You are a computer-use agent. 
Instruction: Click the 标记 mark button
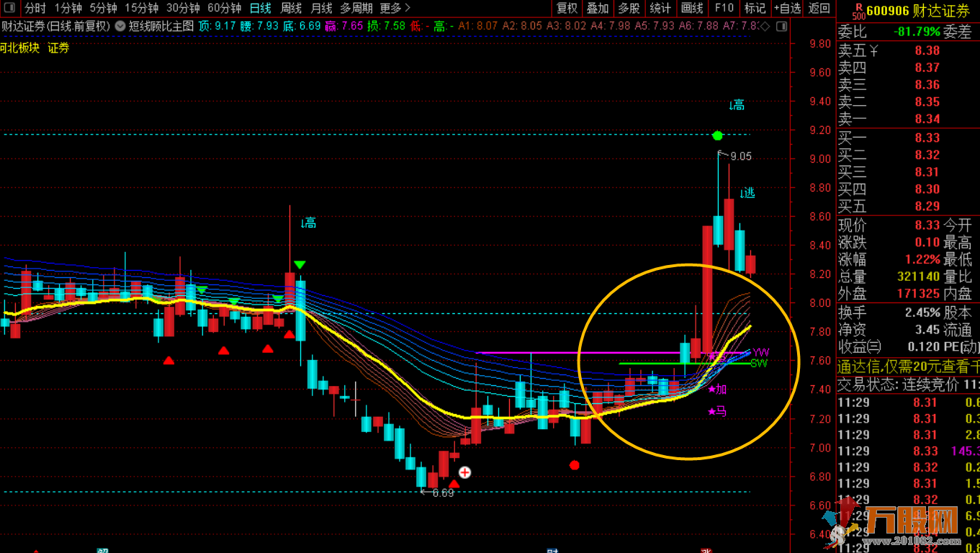755,9
